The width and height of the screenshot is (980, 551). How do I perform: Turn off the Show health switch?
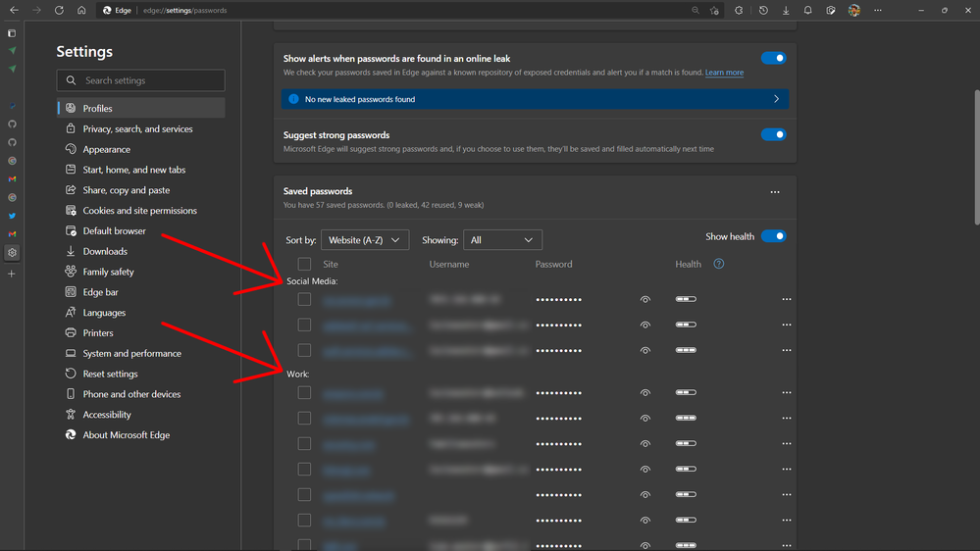773,236
